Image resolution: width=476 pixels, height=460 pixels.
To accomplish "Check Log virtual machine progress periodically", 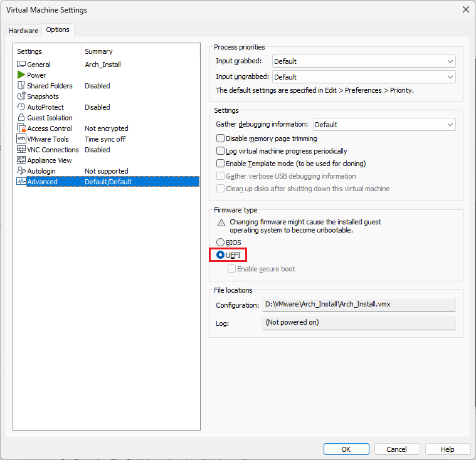I will pos(220,151).
